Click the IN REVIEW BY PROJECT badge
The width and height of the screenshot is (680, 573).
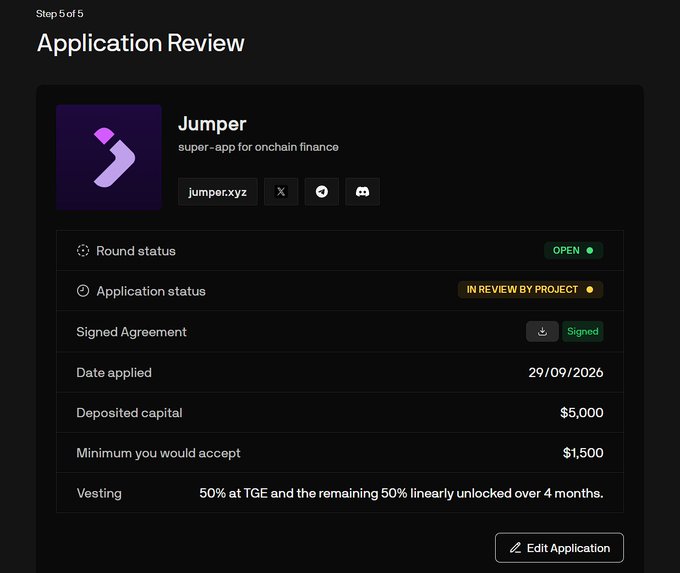530,289
